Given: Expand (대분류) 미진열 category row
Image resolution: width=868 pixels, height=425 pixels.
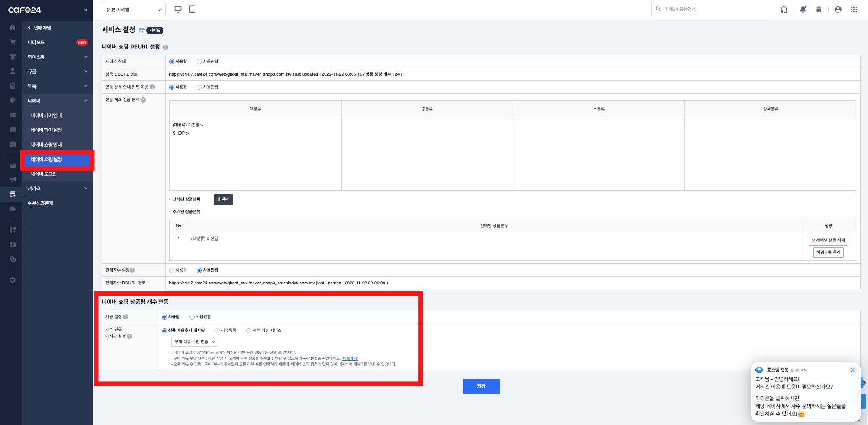Looking at the screenshot, I should pos(188,125).
